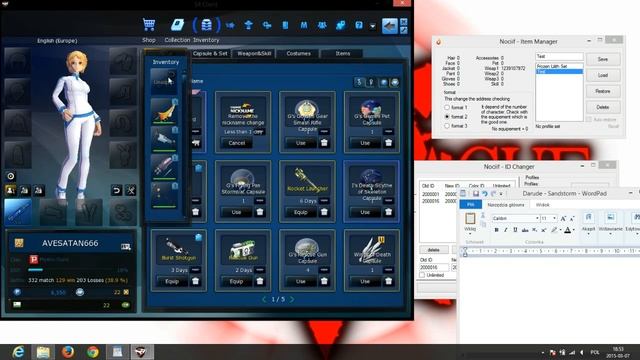Viewport: 640px width, 360px height.
Task: Click the large back arrow button
Action: point(389,26)
